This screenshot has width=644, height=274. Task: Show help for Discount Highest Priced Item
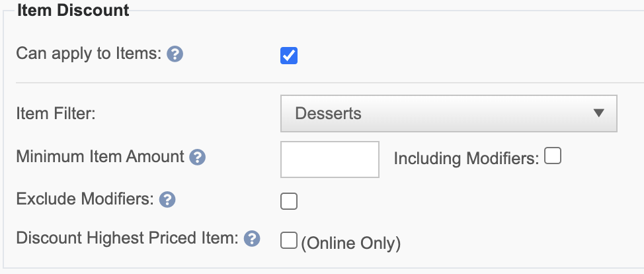point(251,239)
